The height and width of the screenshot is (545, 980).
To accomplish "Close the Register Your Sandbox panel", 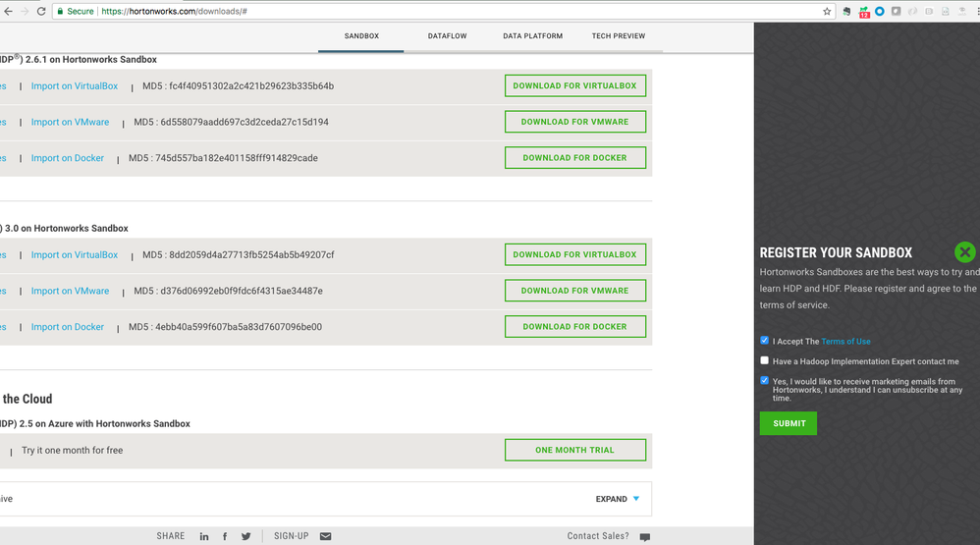I will pos(964,251).
